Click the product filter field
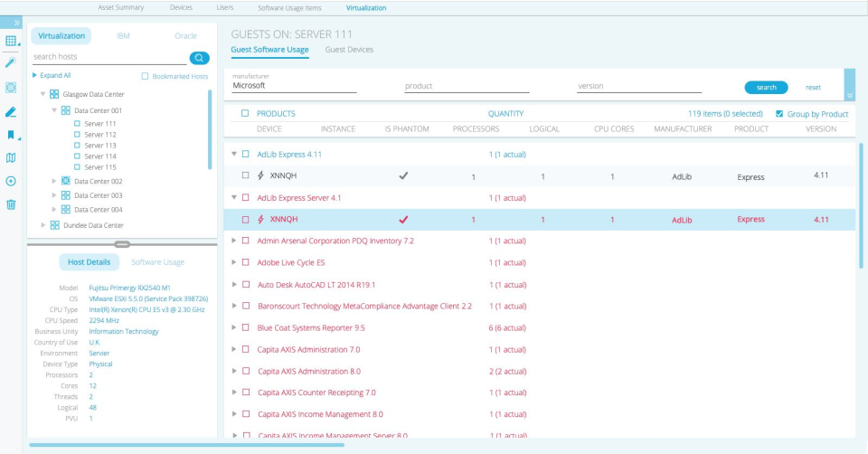868x454 pixels. click(x=467, y=87)
